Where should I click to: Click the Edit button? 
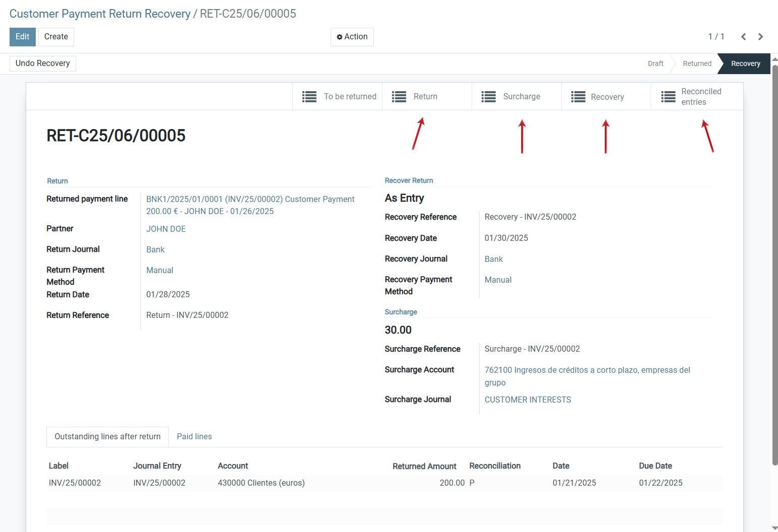[22, 36]
